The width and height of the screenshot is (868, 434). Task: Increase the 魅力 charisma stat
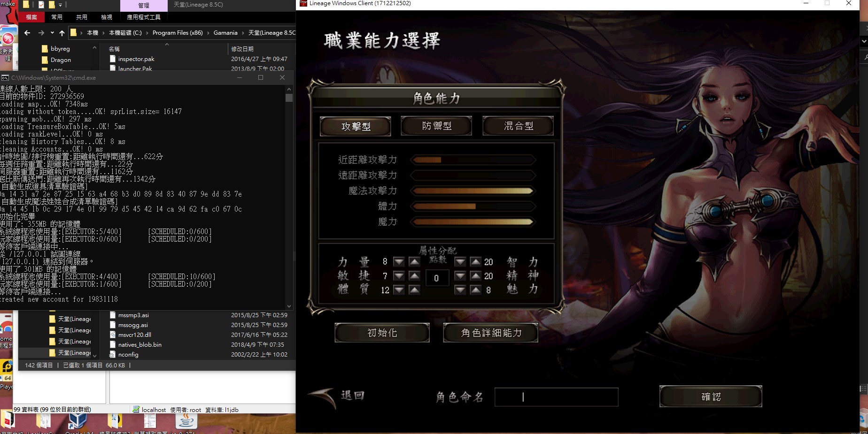[x=476, y=290]
